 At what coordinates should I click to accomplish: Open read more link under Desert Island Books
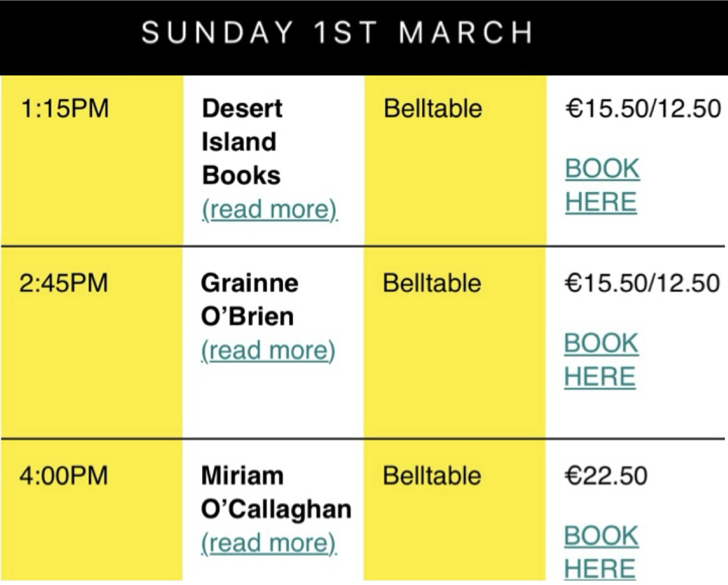[x=269, y=210]
